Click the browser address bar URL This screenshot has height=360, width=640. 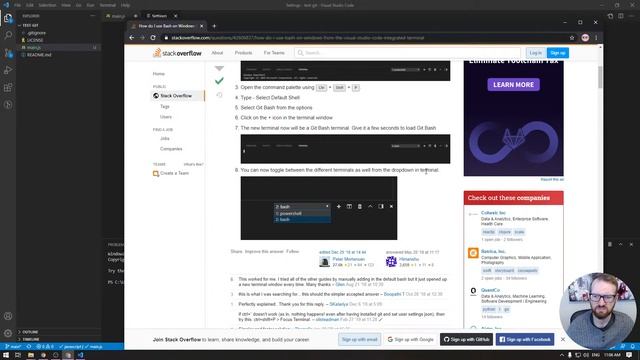[298, 38]
